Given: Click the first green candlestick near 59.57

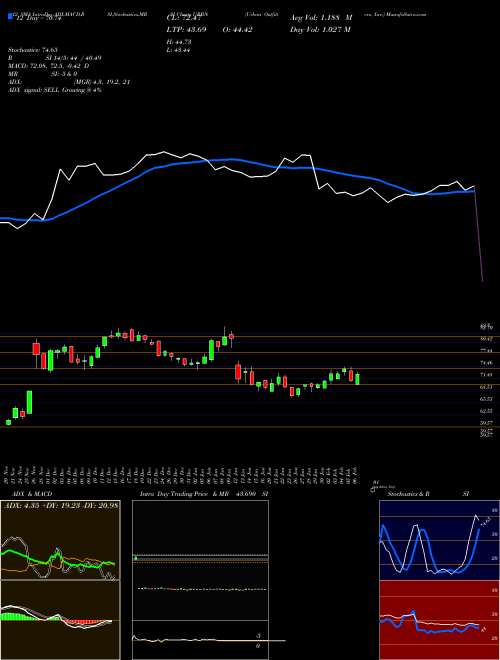Looking at the screenshot, I should (x=8, y=422).
